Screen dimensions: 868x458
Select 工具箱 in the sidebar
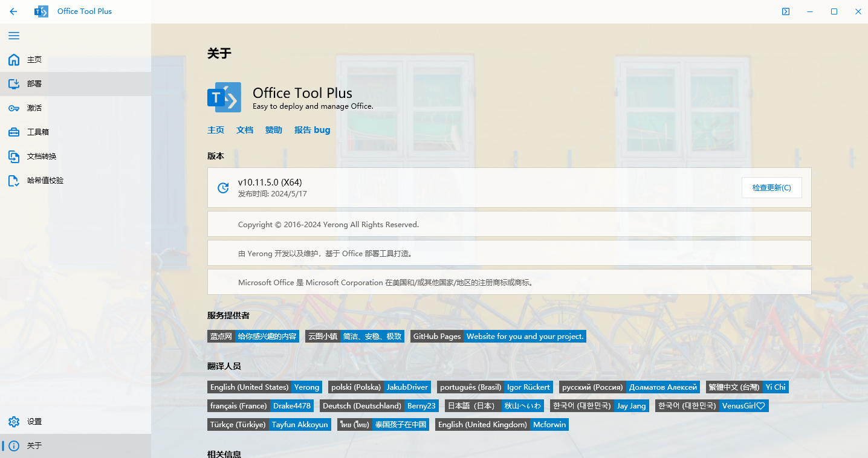coord(76,132)
